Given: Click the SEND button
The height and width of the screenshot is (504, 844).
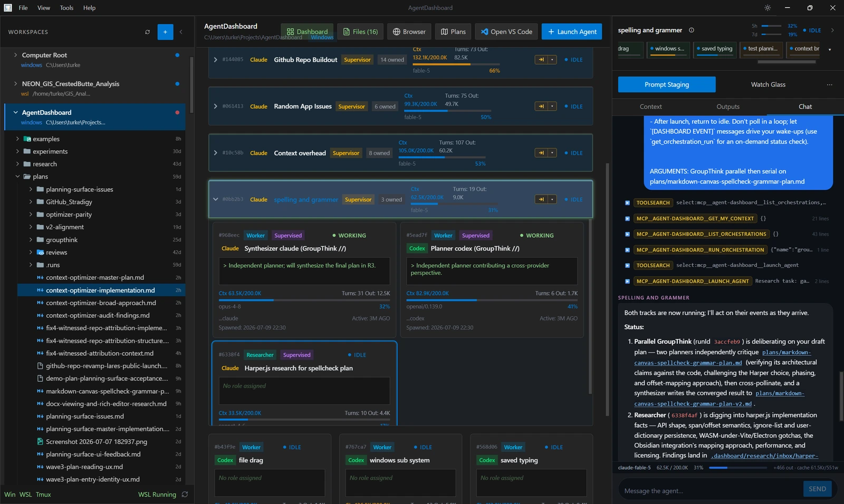Looking at the screenshot, I should click(817, 489).
